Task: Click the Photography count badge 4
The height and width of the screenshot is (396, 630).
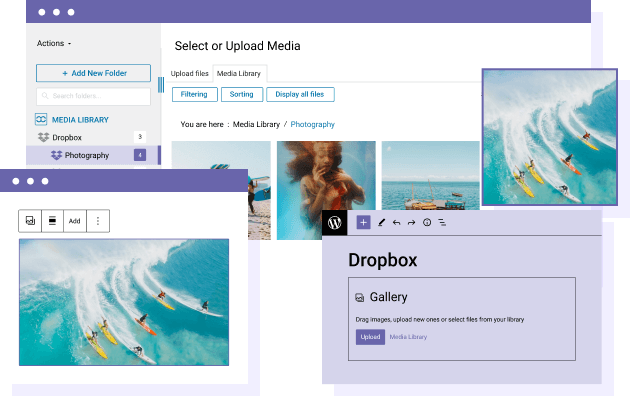Action: [x=140, y=155]
